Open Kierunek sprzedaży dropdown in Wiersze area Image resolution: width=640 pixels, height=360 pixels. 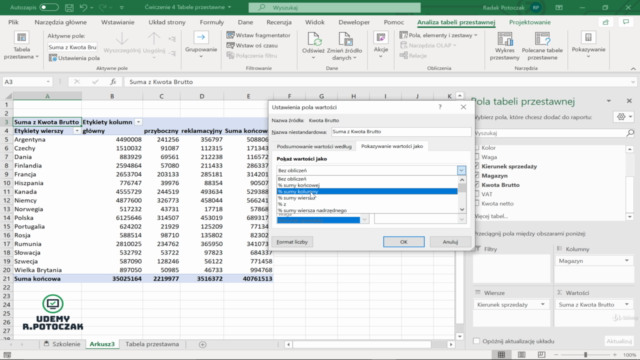point(542,304)
